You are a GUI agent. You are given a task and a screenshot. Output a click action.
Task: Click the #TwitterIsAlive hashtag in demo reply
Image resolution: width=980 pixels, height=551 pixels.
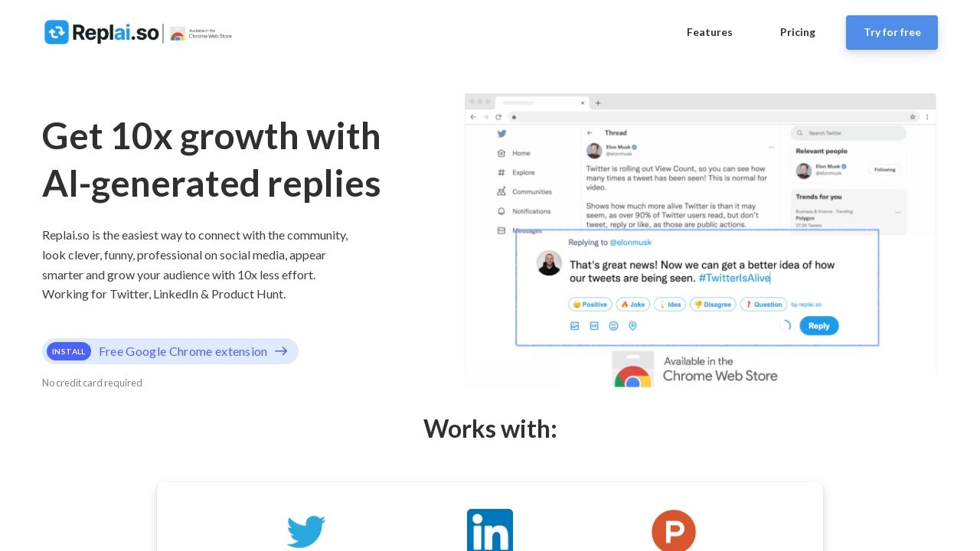pyautogui.click(x=734, y=278)
